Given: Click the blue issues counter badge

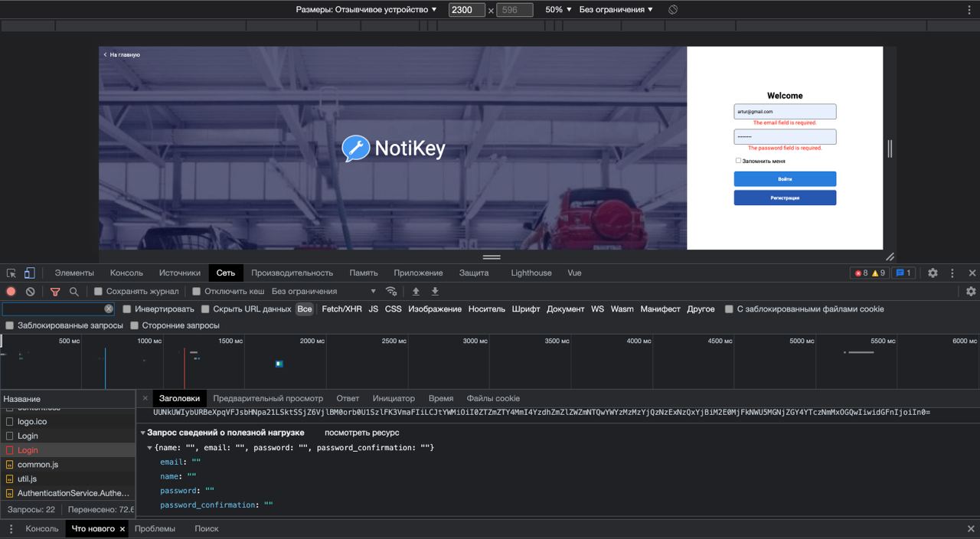Looking at the screenshot, I should [x=903, y=273].
